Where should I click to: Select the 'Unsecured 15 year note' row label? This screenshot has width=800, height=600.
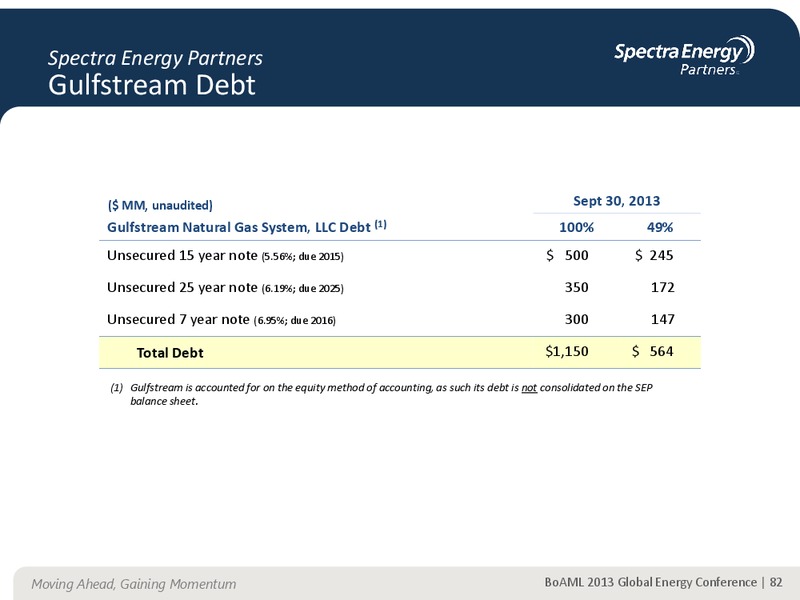(182, 255)
